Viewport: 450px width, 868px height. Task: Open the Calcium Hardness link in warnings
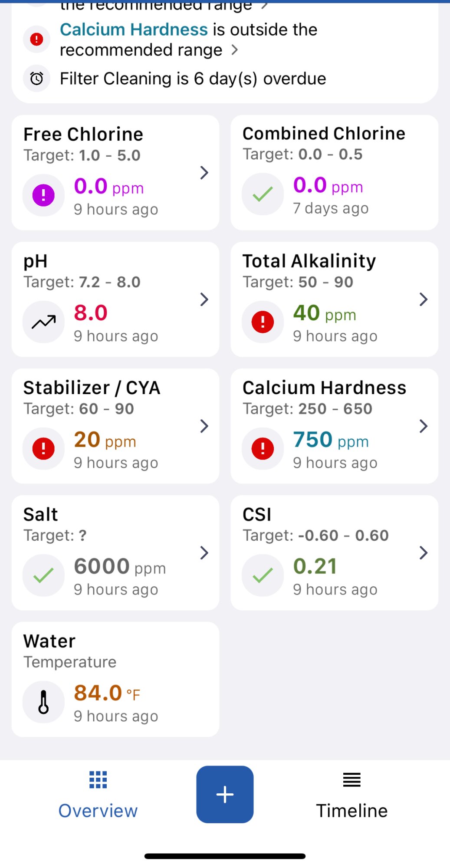(134, 30)
